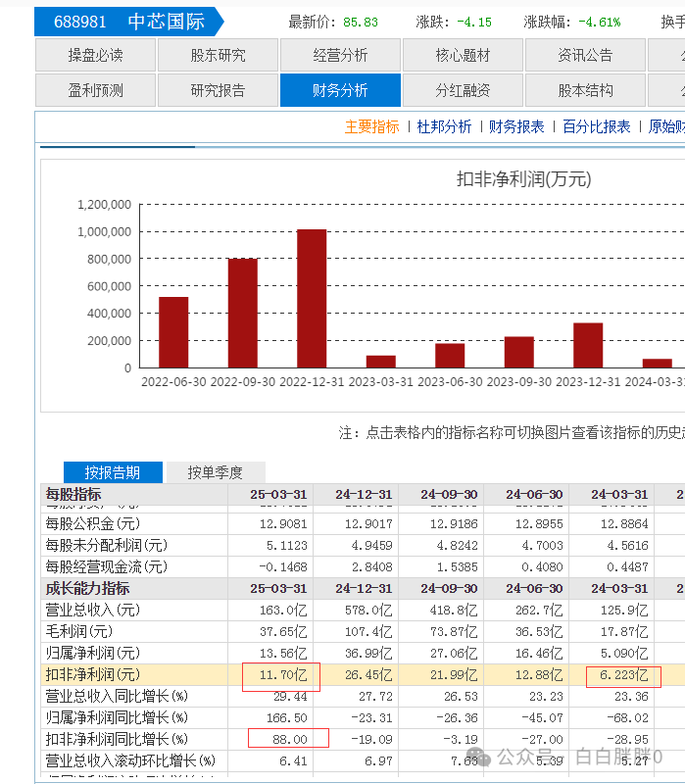Select the 财务分析 tab
The image size is (685, 784).
point(340,90)
